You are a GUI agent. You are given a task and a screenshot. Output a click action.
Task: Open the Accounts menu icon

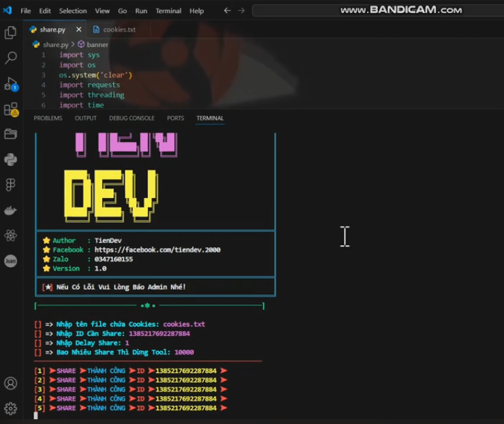tap(10, 383)
